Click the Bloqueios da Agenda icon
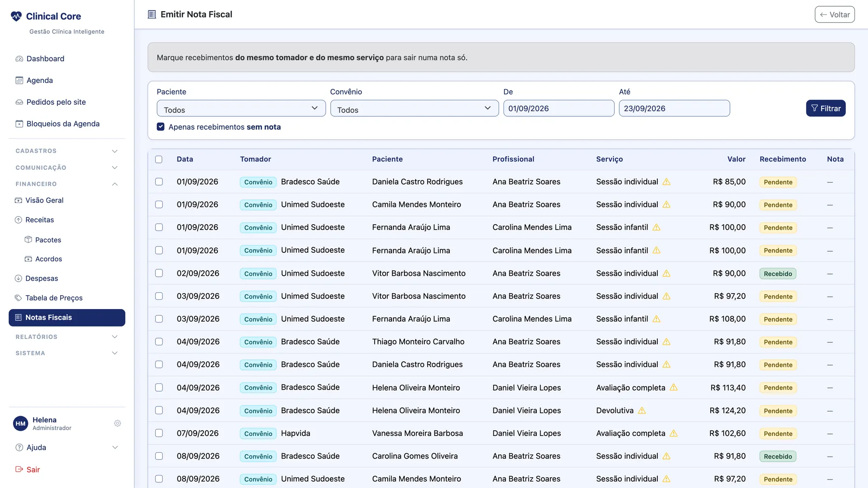Screen dimensions: 868x488 pyautogui.click(x=19, y=124)
